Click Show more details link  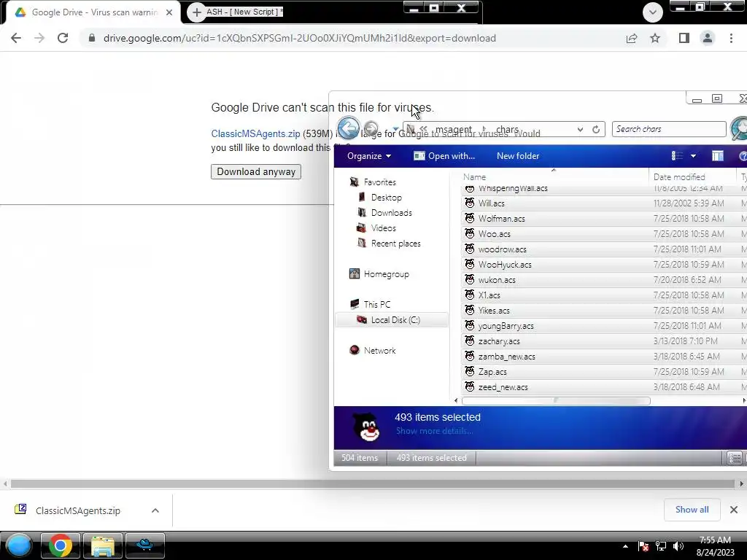[x=435, y=431]
